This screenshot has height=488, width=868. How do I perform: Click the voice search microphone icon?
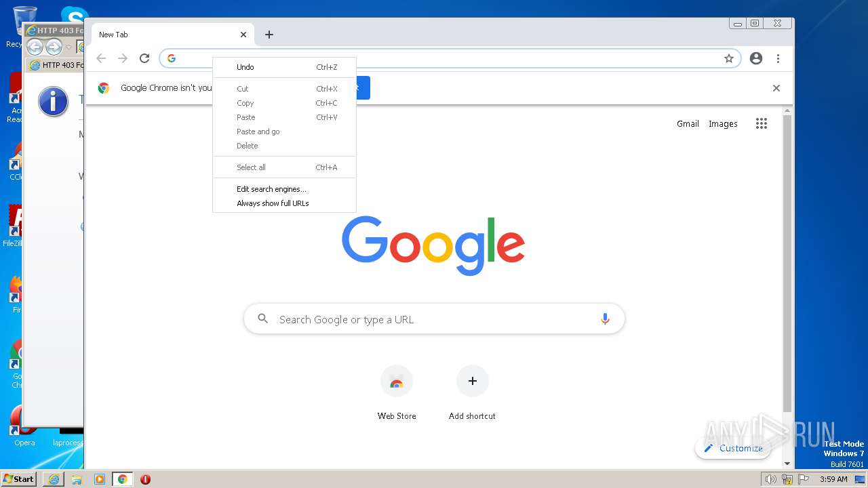[605, 319]
